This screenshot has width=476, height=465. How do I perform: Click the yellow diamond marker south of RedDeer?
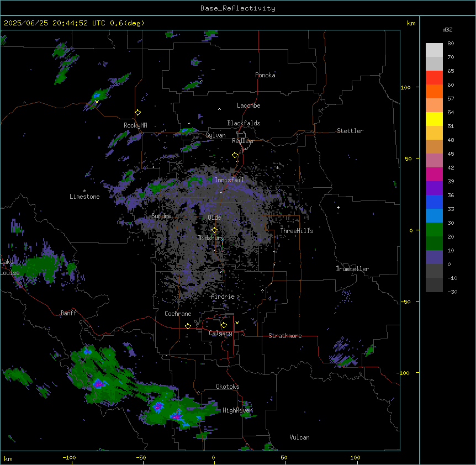coord(235,155)
